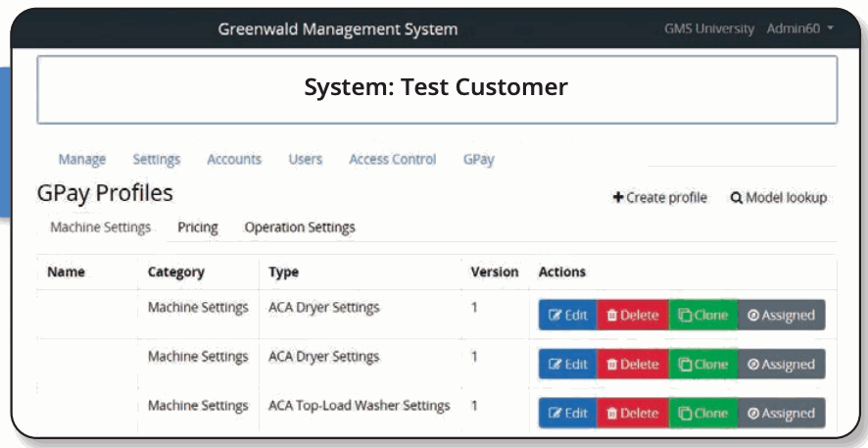
Task: Click the Category column header
Action: (x=176, y=272)
